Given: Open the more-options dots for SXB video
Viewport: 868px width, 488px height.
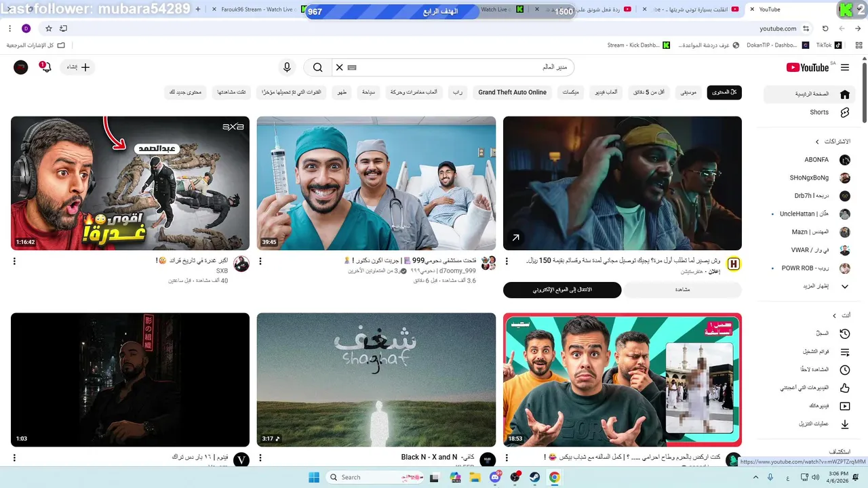Looking at the screenshot, I should point(14,261).
